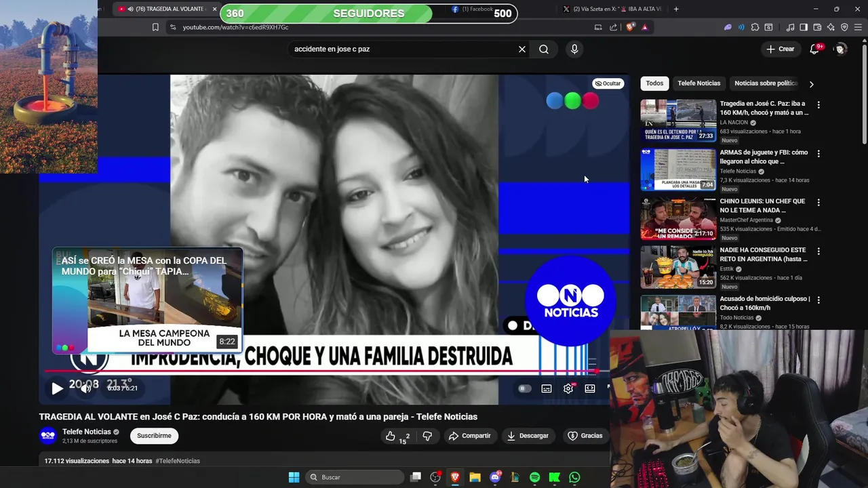
Task: Switch player to theater mode
Action: click(x=590, y=388)
